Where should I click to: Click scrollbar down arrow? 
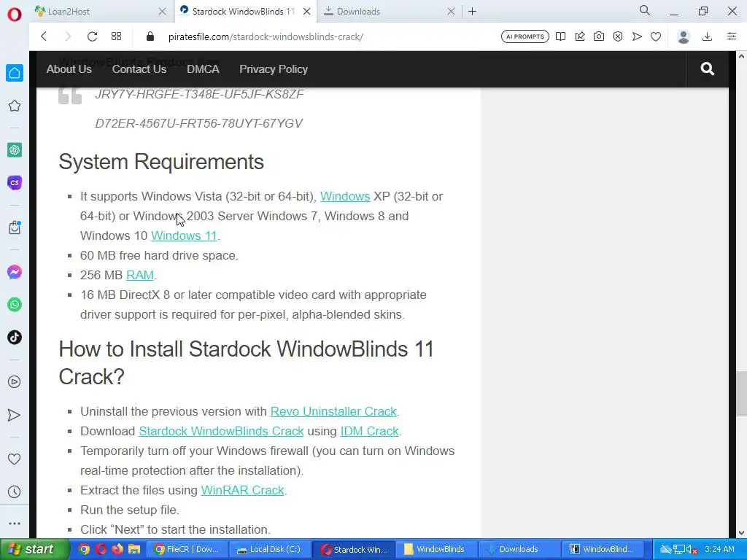741,533
